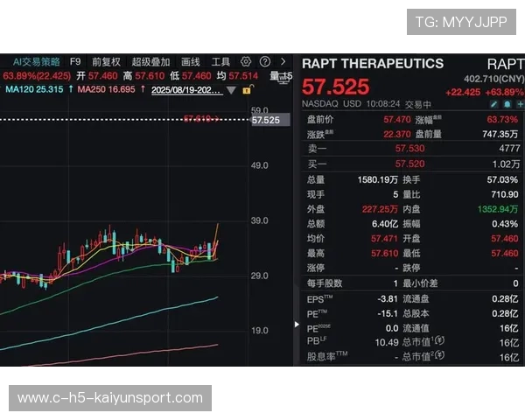Screen dimensions: 525x420
Task: Click the 402.710(CNY) converted price
Action: (493, 79)
